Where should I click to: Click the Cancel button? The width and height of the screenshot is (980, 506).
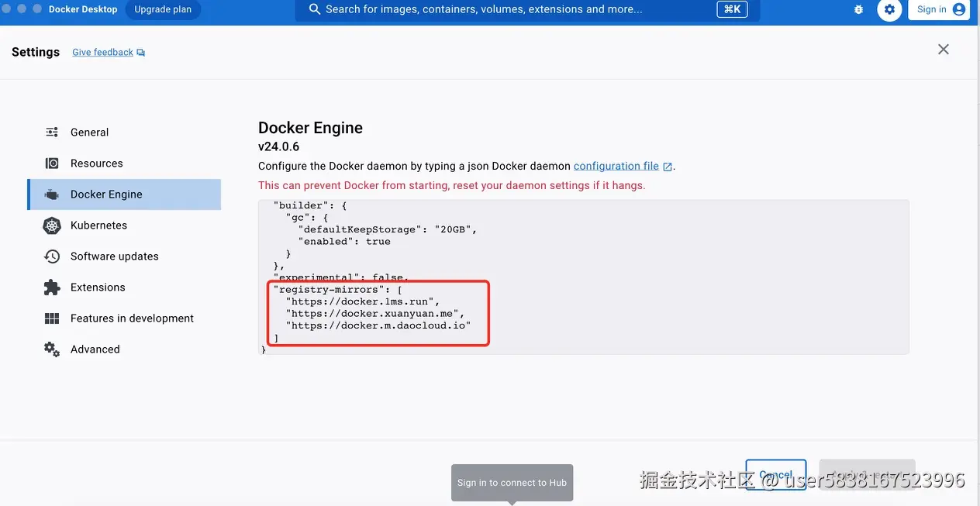click(x=776, y=475)
